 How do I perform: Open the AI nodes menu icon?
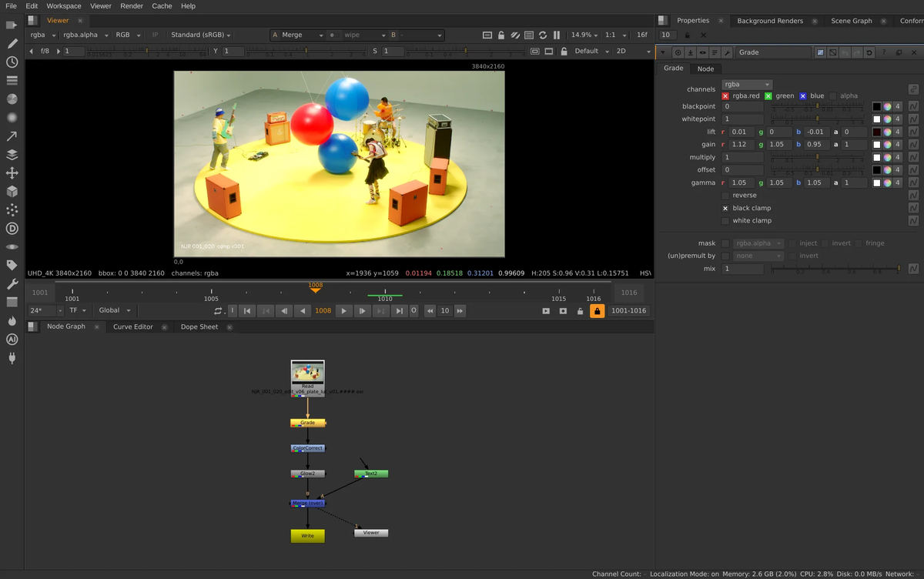(12, 340)
